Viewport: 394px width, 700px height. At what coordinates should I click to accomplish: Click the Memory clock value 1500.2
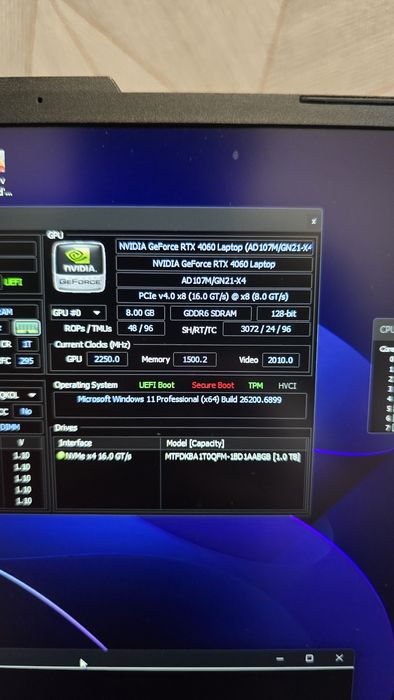coord(195,360)
